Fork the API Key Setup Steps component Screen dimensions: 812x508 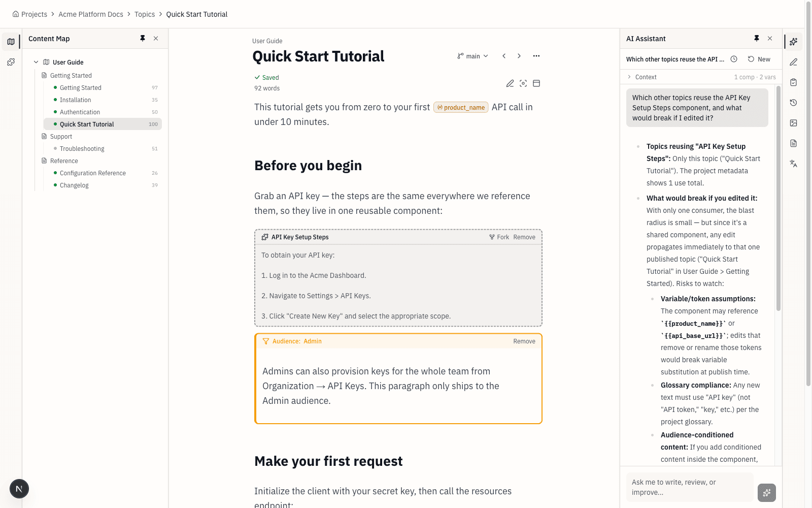coord(499,237)
